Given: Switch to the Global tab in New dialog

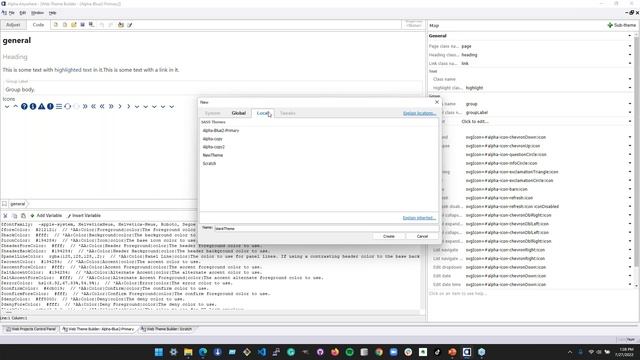Looking at the screenshot, I should [239, 113].
